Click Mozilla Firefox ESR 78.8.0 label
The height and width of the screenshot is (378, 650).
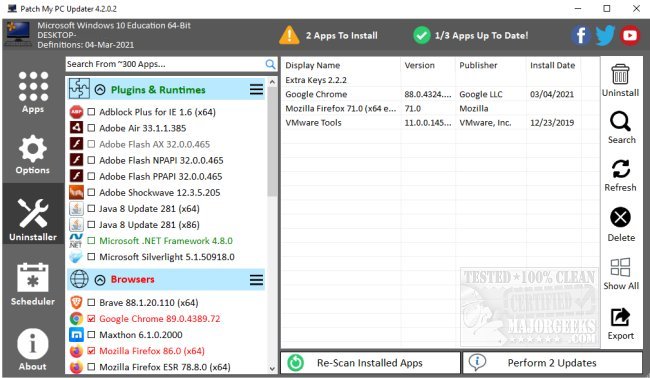pyautogui.click(x=165, y=367)
